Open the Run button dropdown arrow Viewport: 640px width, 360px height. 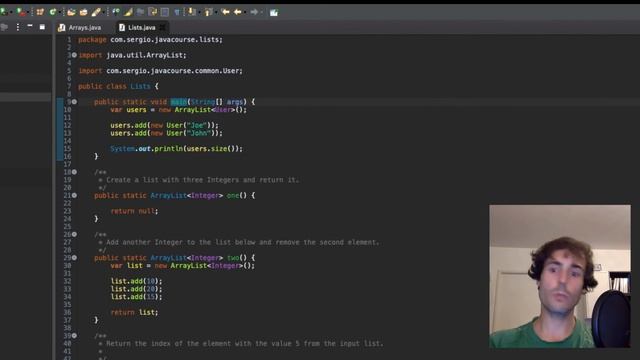pos(11,13)
